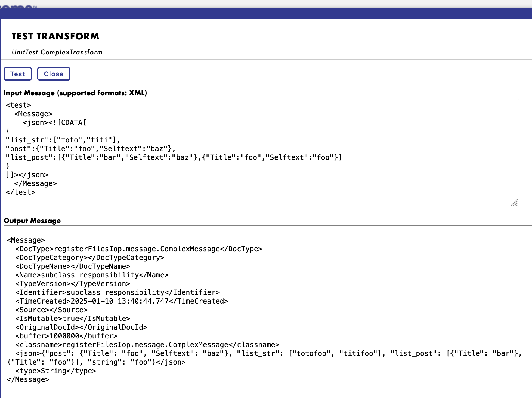
Task: Click the "post" JSON line in input
Action: [90, 149]
